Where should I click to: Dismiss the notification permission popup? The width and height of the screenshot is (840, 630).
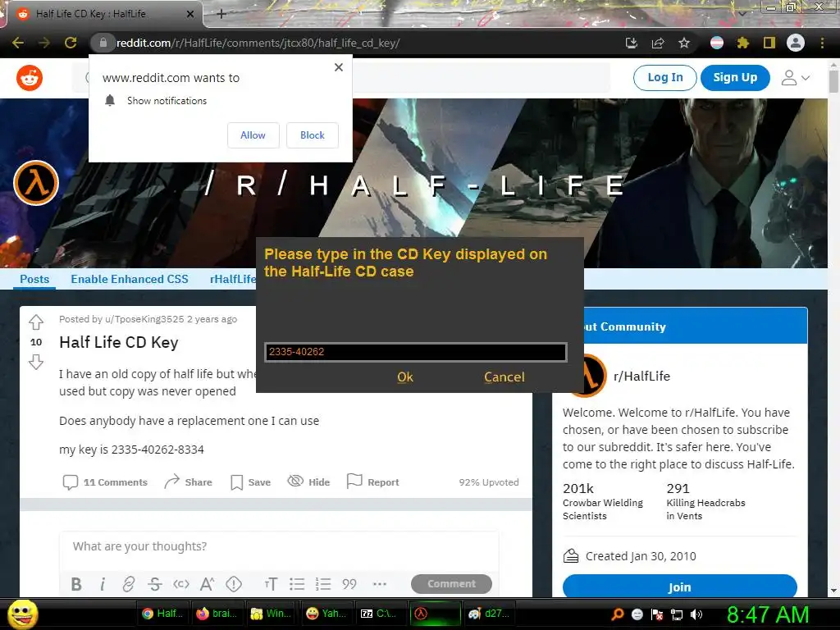pyautogui.click(x=339, y=67)
